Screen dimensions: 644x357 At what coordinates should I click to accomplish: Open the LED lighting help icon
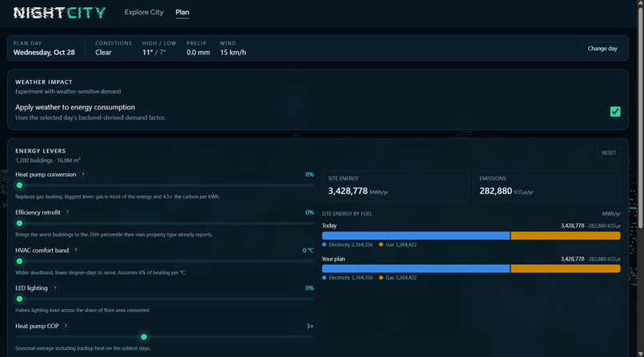(54, 288)
